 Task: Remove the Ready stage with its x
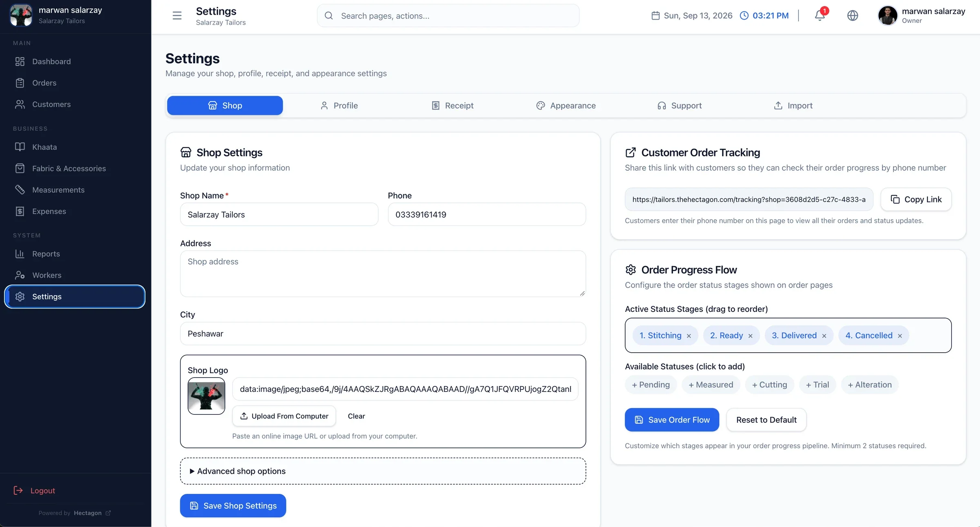click(x=750, y=336)
